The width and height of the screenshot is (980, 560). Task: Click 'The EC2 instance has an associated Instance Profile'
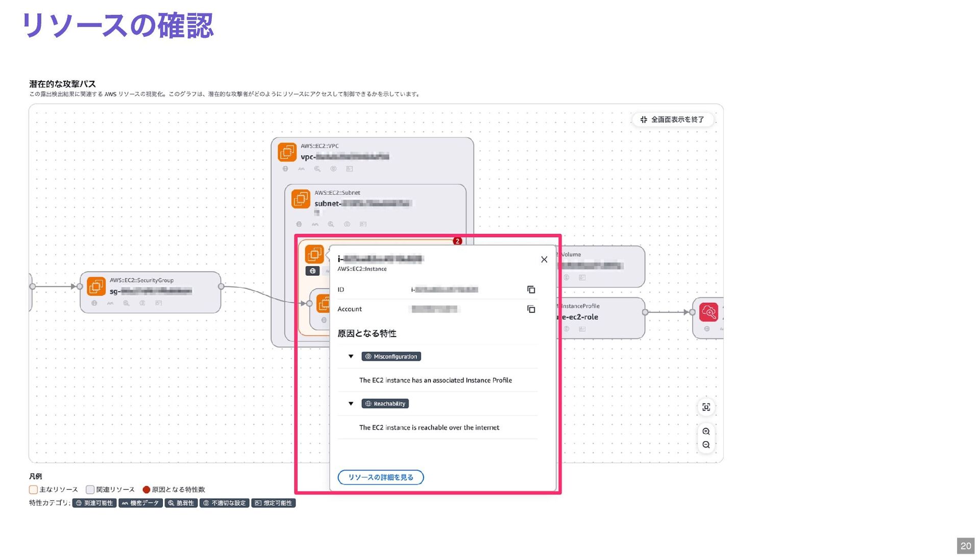[435, 380]
